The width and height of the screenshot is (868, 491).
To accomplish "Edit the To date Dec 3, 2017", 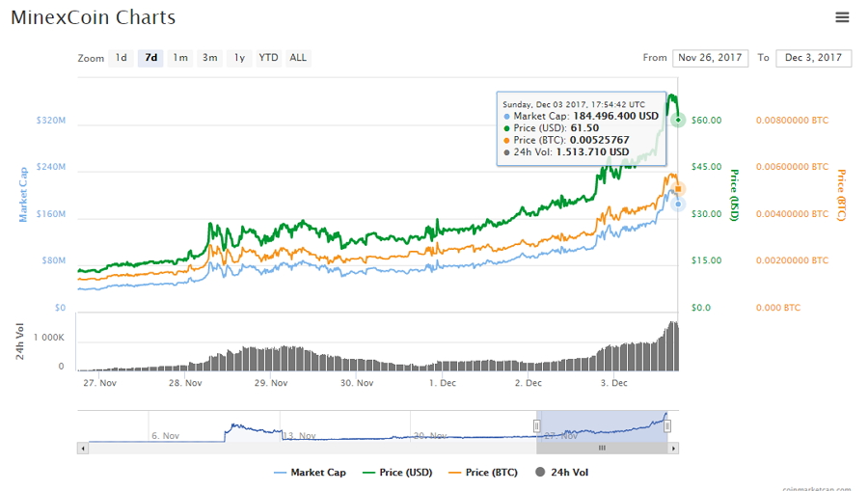I will (814, 58).
